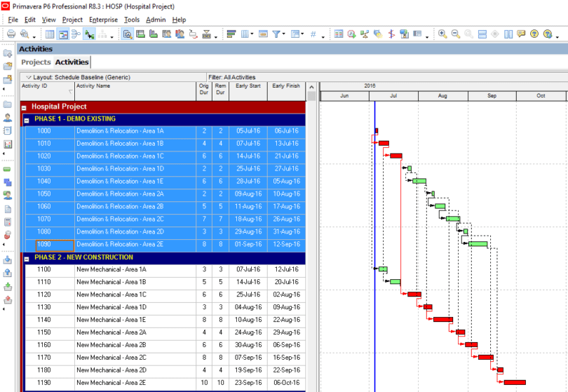Toggle the Activity Table view button
The width and height of the screenshot is (568, 392).
point(50,34)
